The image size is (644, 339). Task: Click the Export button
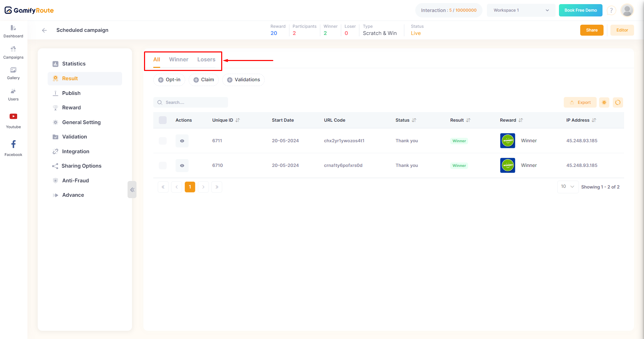tap(580, 102)
